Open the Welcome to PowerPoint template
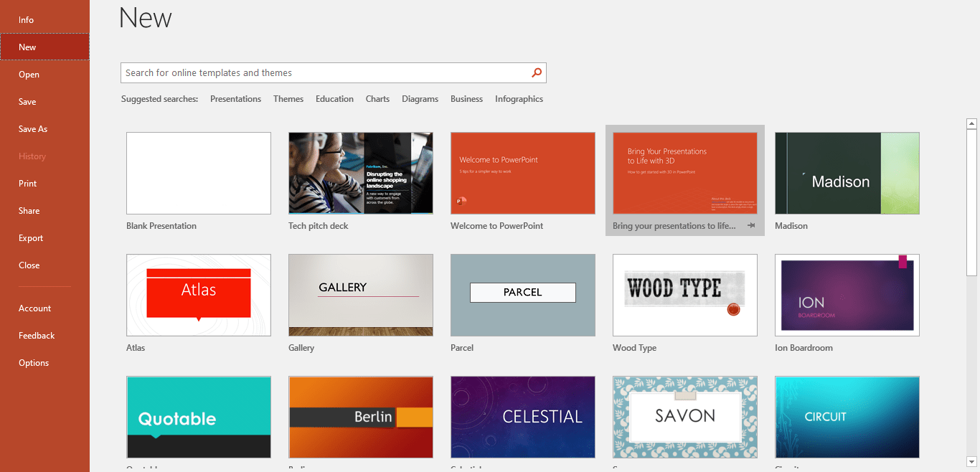The height and width of the screenshot is (472, 980). (x=523, y=173)
